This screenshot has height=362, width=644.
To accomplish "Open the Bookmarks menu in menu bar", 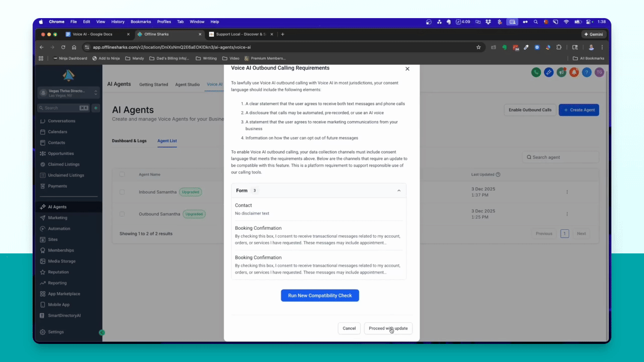I will (141, 22).
